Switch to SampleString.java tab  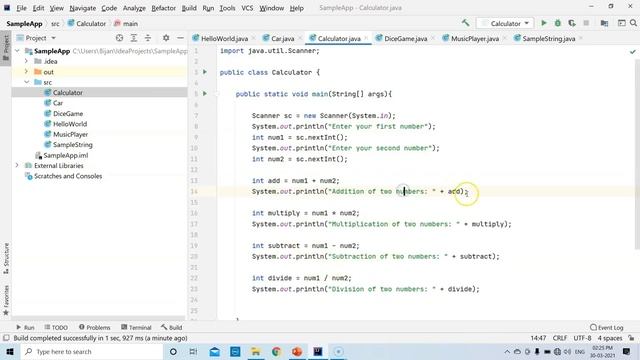pos(548,38)
